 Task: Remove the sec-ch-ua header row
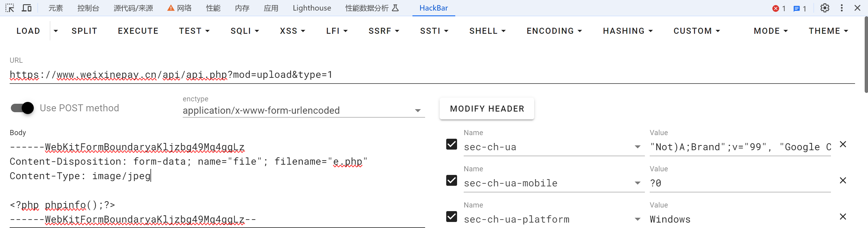[x=843, y=144]
